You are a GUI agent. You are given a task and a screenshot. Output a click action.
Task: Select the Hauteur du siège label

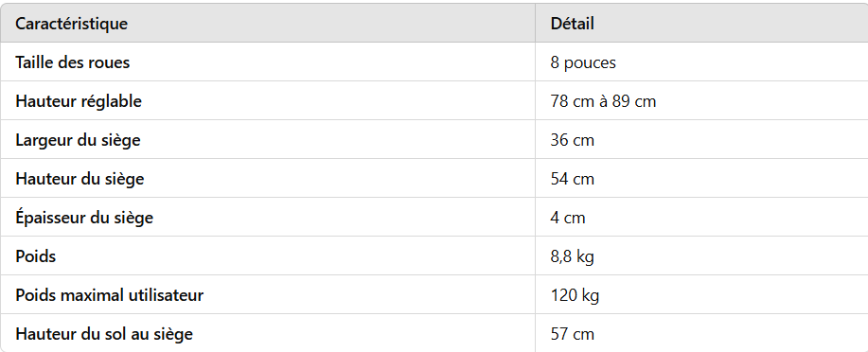pyautogui.click(x=80, y=180)
